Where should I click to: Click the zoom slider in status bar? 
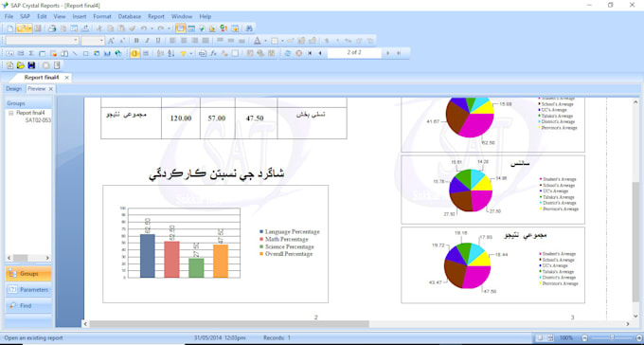(x=611, y=337)
